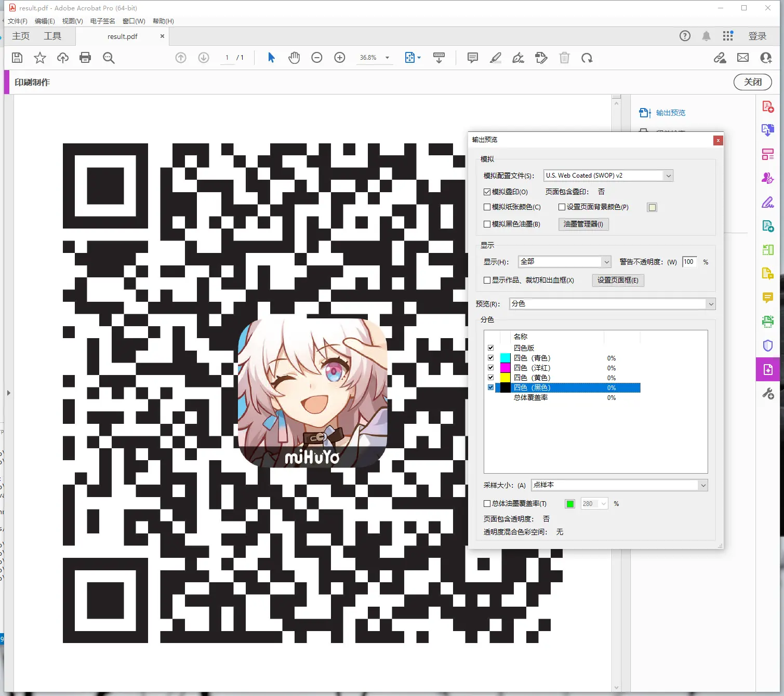Switch to the 工具 tab
This screenshot has width=784, height=696.
click(52, 36)
